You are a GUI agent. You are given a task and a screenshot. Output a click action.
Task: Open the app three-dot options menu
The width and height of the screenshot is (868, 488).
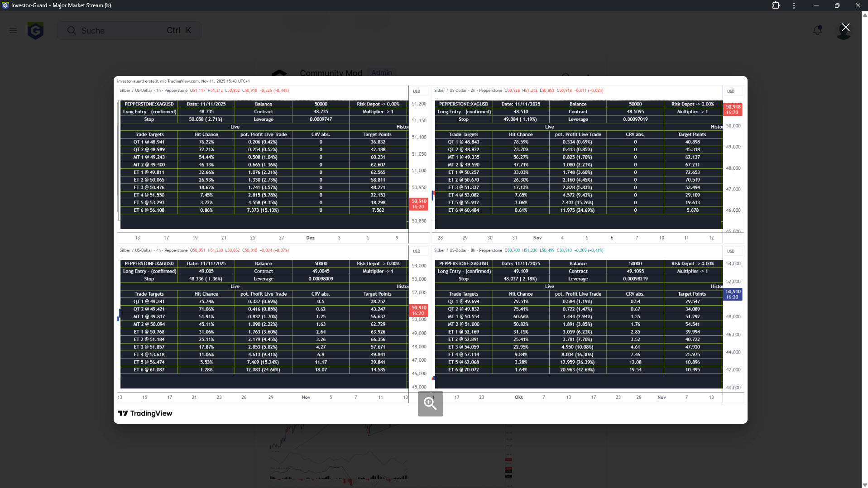[x=794, y=5]
